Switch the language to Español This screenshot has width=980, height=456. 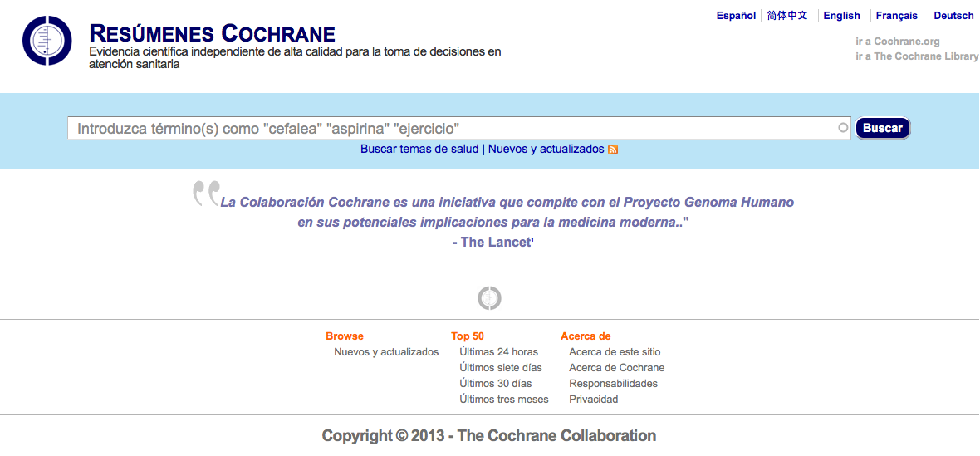point(736,16)
